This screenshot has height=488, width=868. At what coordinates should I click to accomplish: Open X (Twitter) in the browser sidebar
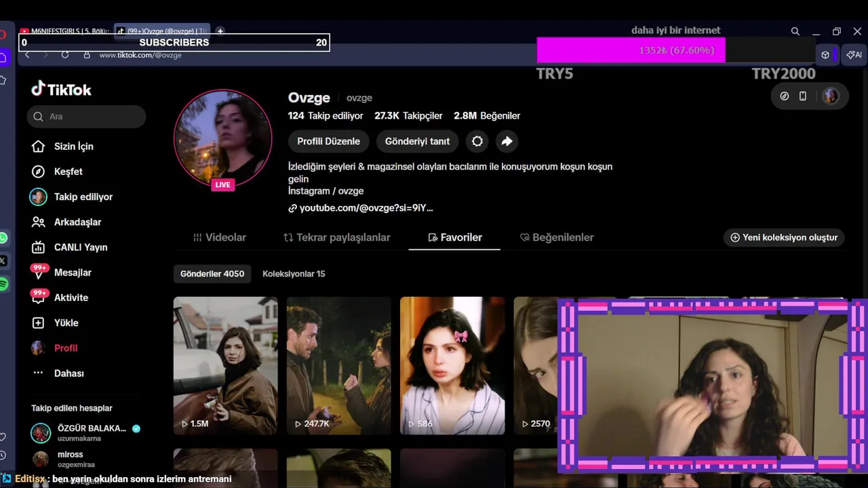(3, 261)
